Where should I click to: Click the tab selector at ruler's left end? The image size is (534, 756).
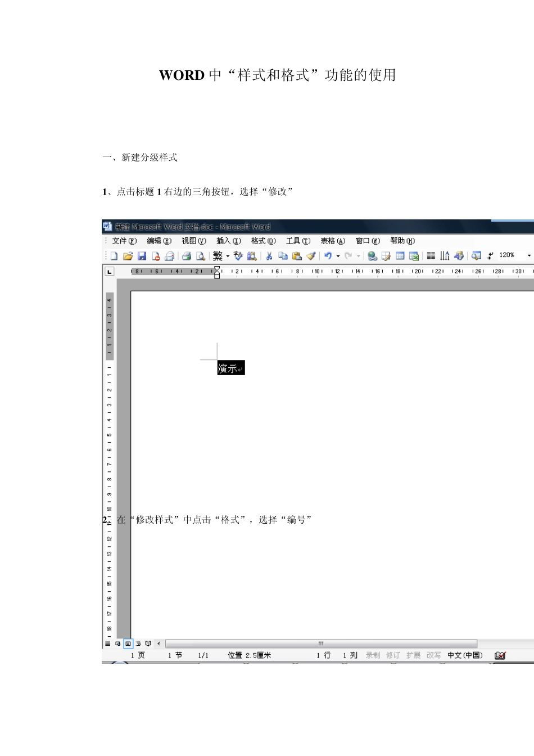point(109,271)
